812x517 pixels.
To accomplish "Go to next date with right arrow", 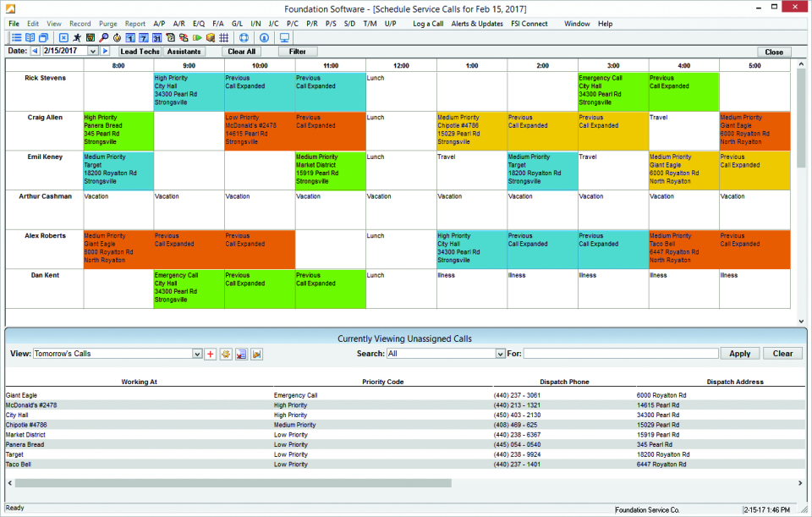I will [105, 51].
